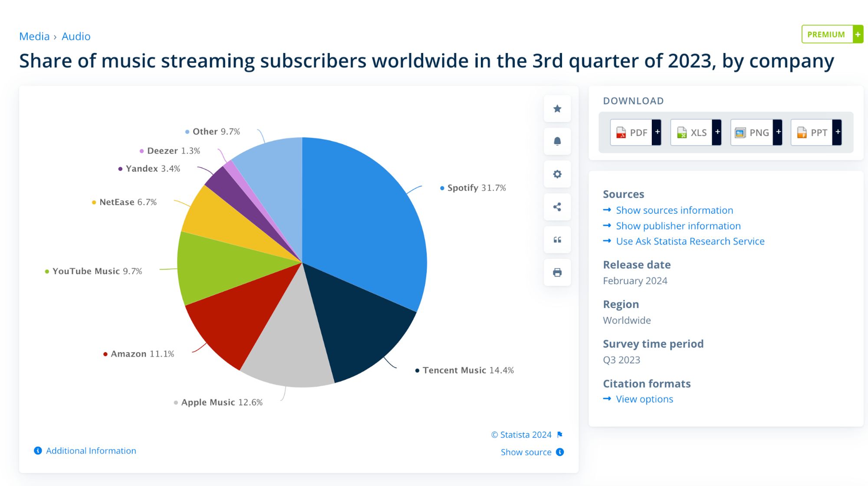Click the Citation formats heading
The height and width of the screenshot is (486, 868).
647,384
